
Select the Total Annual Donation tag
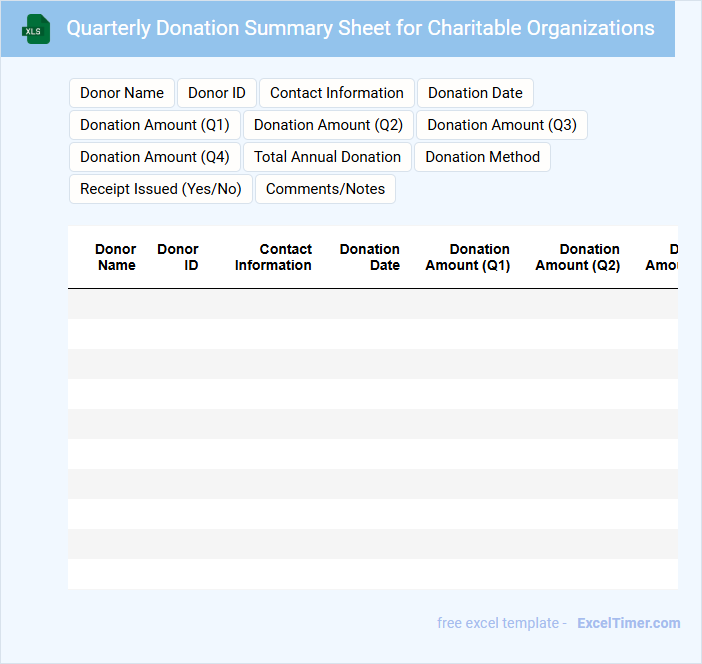coord(327,157)
